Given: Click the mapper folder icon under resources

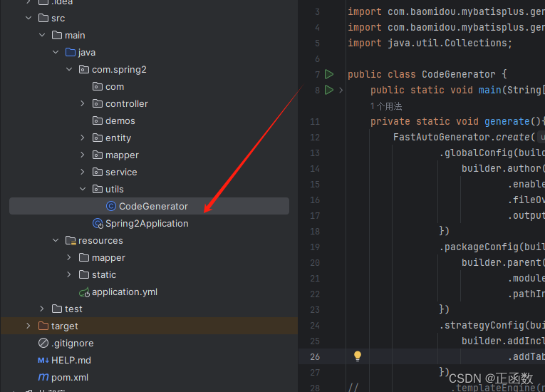Looking at the screenshot, I should click(84, 257).
